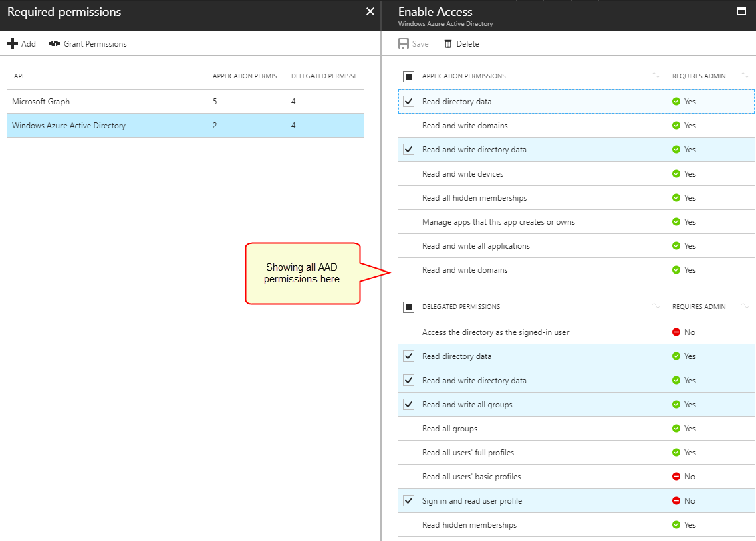The height and width of the screenshot is (541, 756).
Task: Uncheck application Read directory data permission
Action: click(x=409, y=102)
